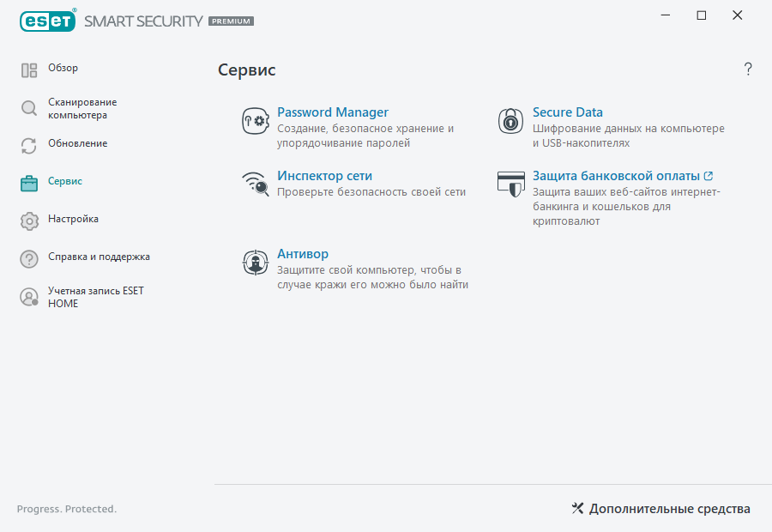
Task: Click the question mark help icon
Action: [x=748, y=70]
